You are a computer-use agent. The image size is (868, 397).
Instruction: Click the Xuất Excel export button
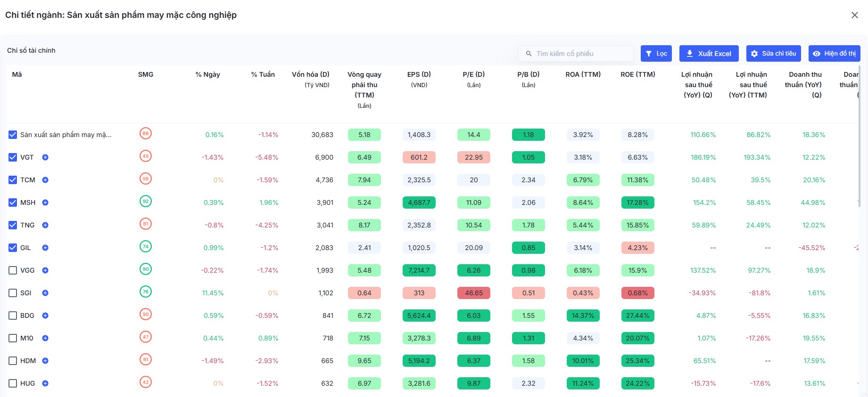[x=709, y=54]
